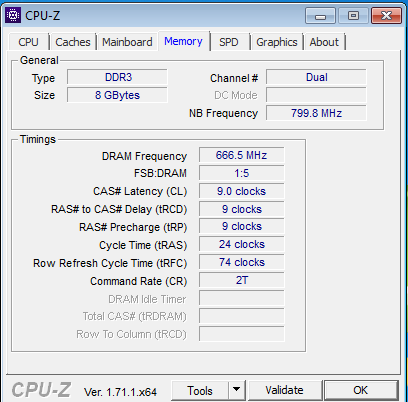Screen dimensions: 408x402
Task: Close the CPU-Z window
Action: [386, 16]
